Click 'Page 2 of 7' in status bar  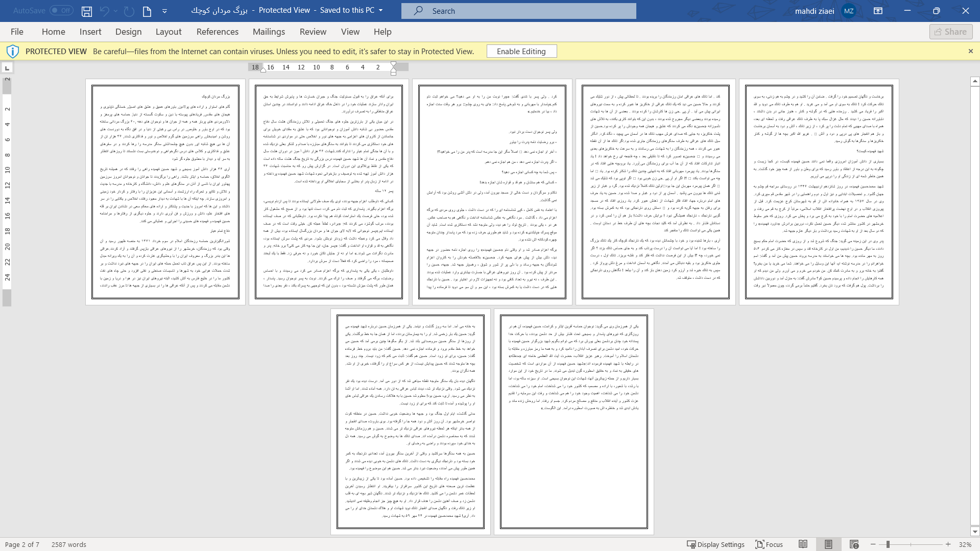pos(22,544)
